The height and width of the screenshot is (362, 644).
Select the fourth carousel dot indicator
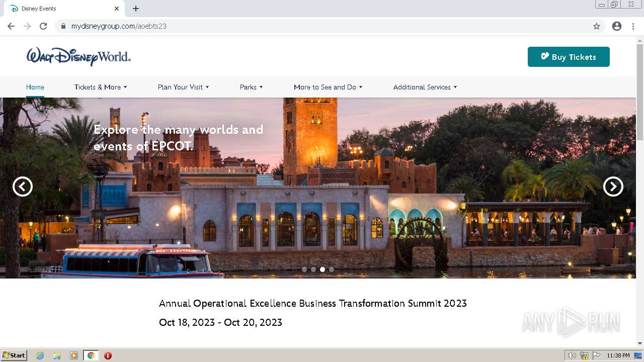pyautogui.click(x=332, y=269)
